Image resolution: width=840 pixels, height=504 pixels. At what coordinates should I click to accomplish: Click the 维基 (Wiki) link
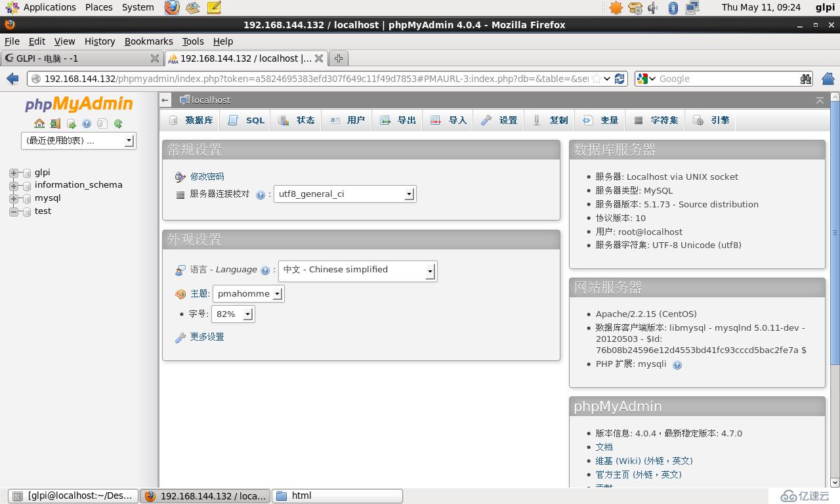click(644, 461)
